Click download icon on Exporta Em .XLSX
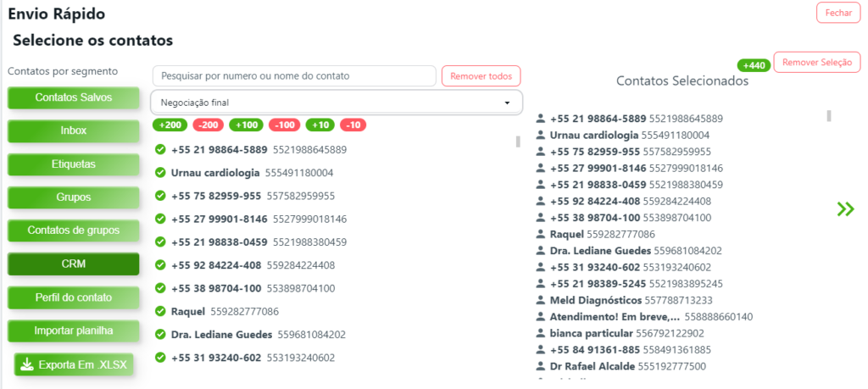The image size is (868, 389). pos(26,364)
